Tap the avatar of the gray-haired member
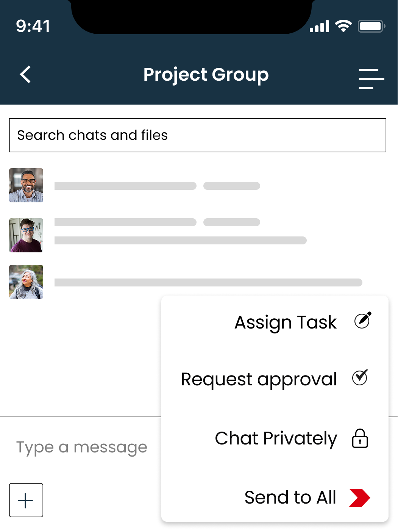This screenshot has height=532, width=398. coord(26,282)
